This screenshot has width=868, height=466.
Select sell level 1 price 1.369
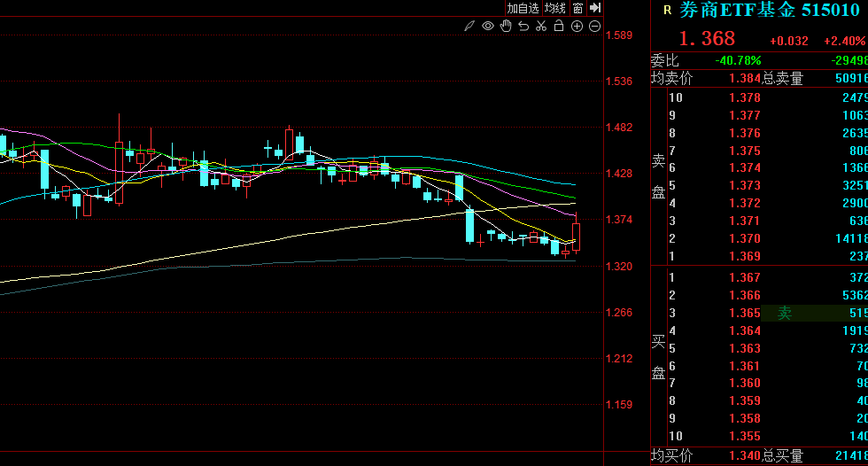[744, 256]
